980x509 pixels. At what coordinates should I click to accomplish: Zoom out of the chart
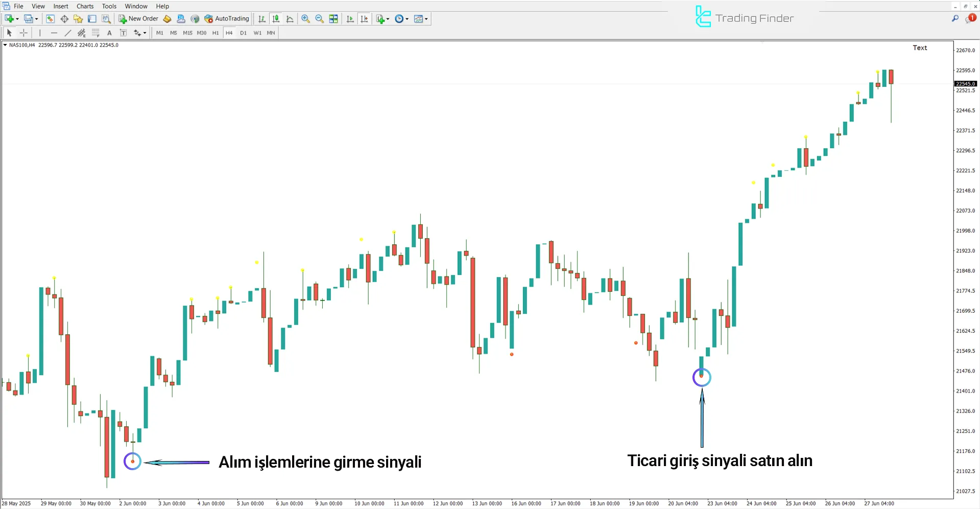click(x=320, y=19)
